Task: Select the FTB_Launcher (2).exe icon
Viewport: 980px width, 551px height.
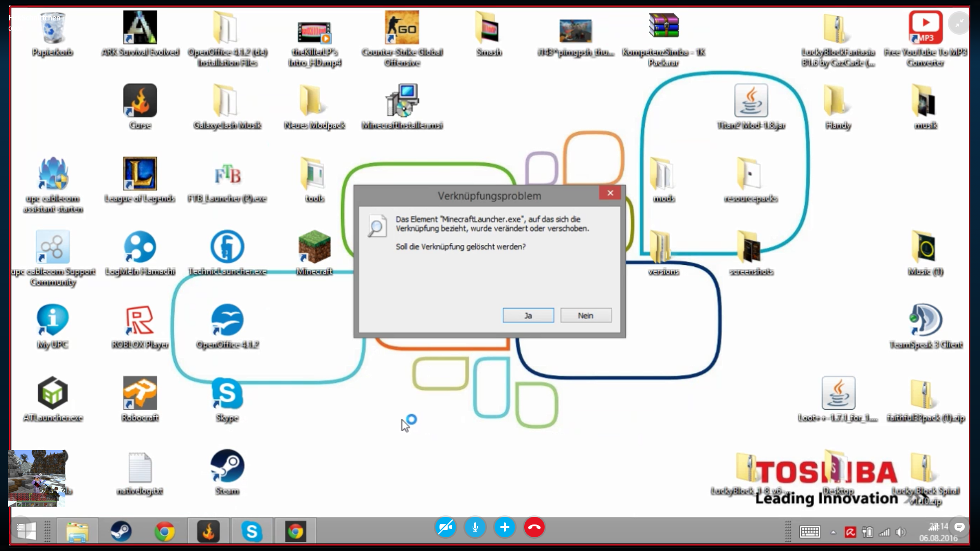Action: tap(227, 180)
